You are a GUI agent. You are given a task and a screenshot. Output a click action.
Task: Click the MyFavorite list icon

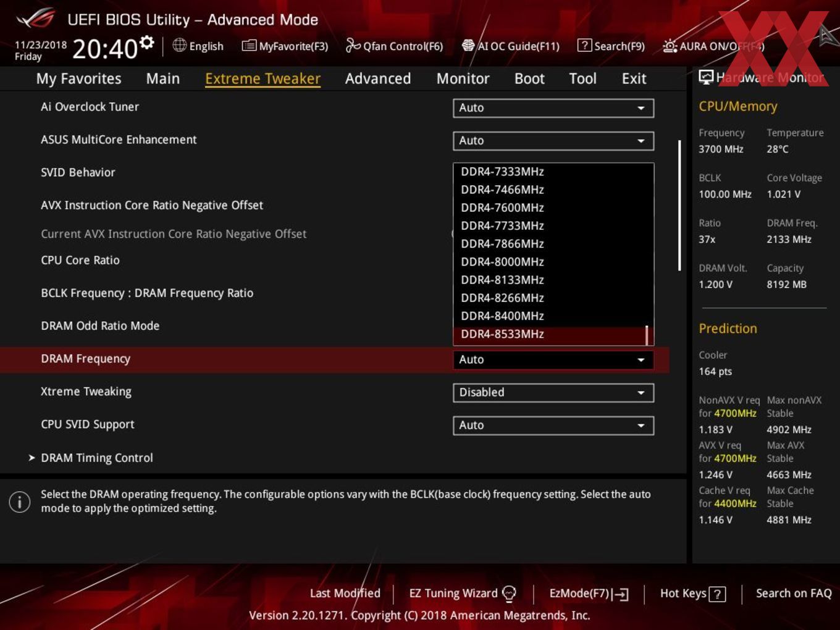coord(249,46)
